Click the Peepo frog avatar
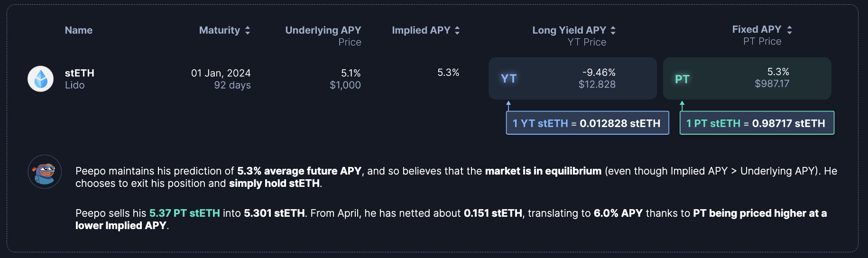The image size is (868, 258). (45, 172)
